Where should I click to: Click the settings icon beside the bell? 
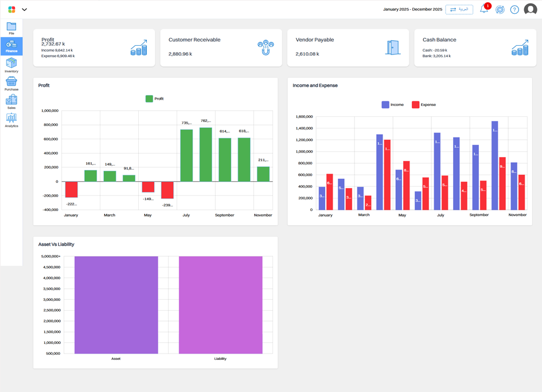click(500, 10)
